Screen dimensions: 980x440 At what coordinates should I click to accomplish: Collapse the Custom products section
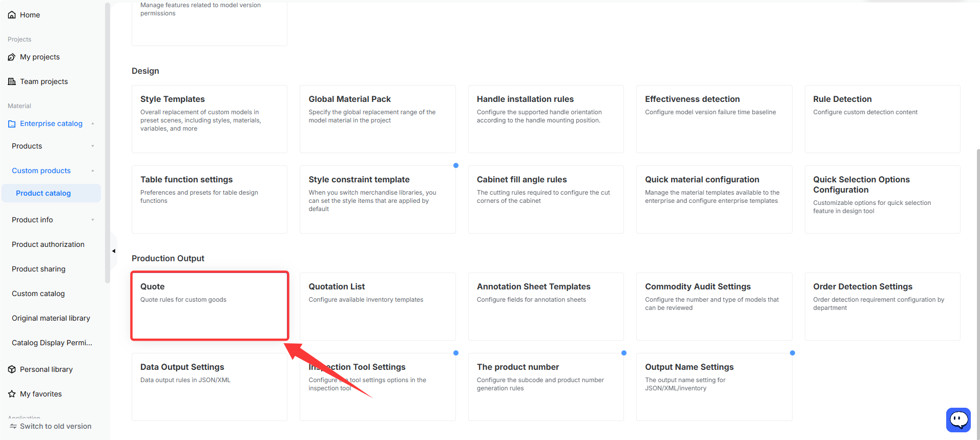(x=93, y=171)
